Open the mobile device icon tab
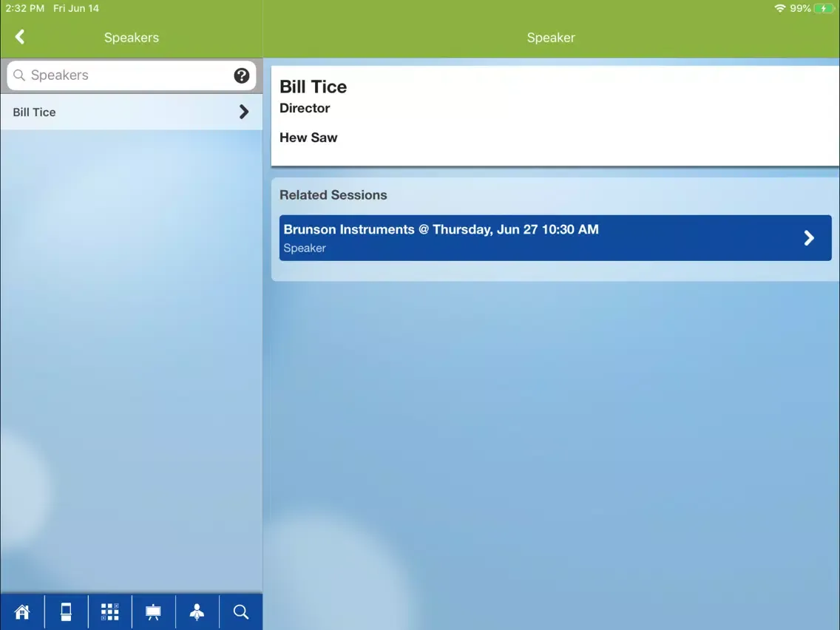The image size is (840, 630). (x=66, y=612)
